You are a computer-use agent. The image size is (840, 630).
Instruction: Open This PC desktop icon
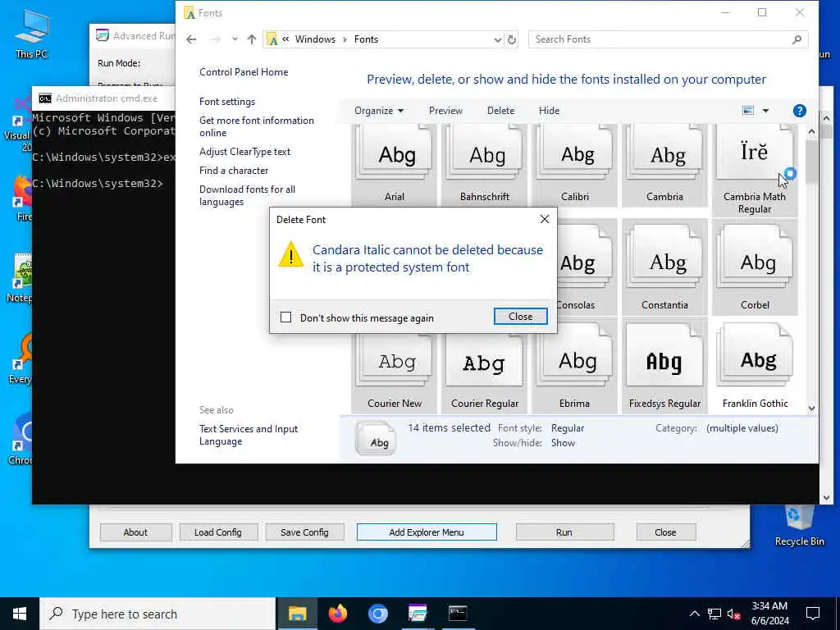click(x=32, y=34)
